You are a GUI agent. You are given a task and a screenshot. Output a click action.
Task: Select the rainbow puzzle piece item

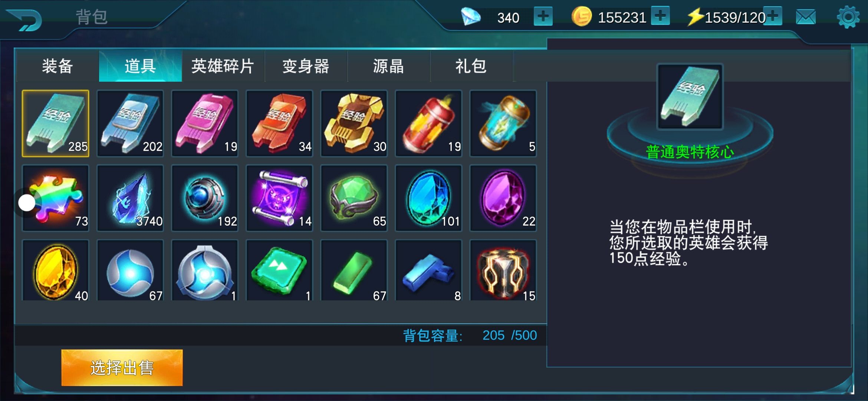pos(56,198)
